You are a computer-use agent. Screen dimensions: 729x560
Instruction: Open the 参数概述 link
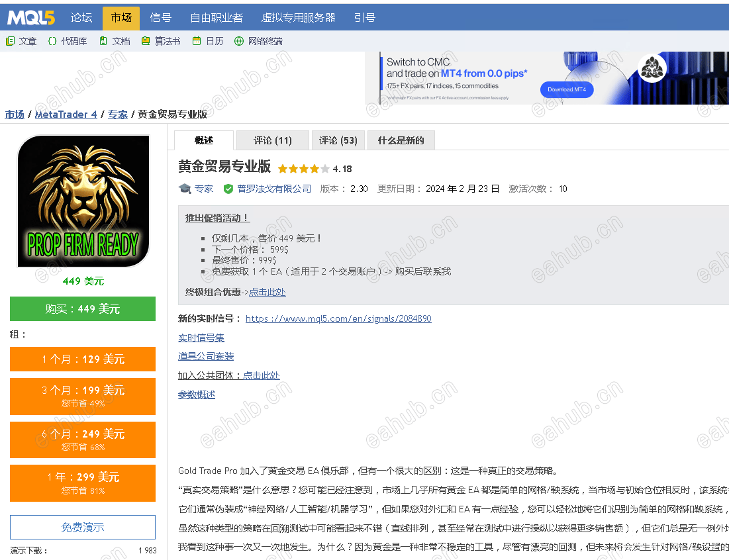(197, 394)
